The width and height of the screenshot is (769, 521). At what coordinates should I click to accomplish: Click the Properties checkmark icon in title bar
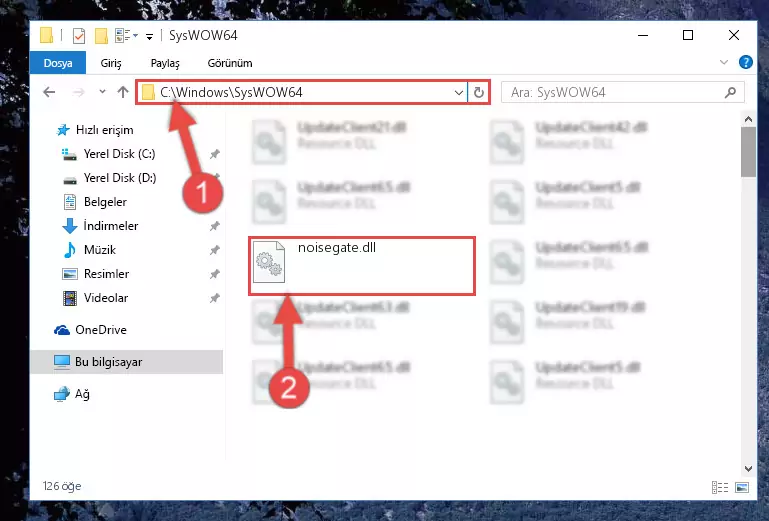(78, 36)
